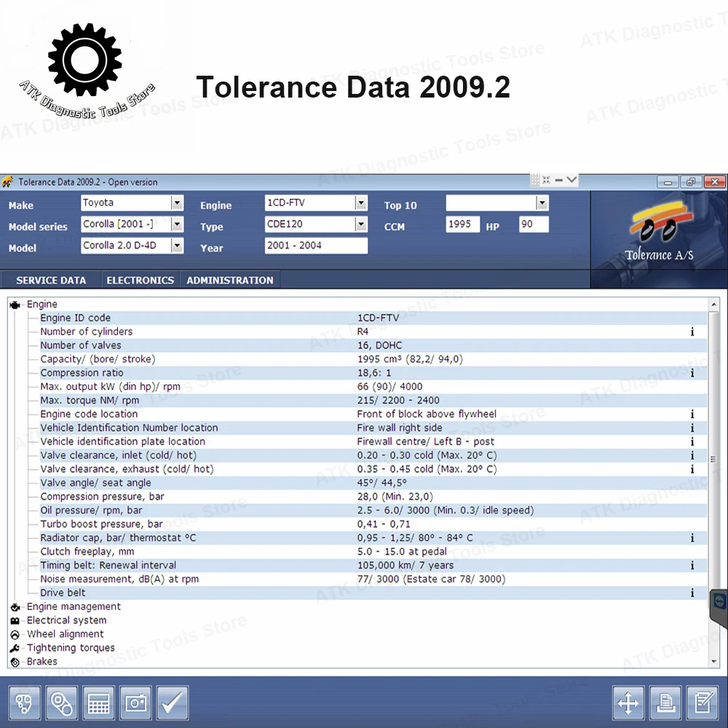Click the four-arrow move icon
Image resolution: width=728 pixels, height=728 pixels.
coord(628,703)
